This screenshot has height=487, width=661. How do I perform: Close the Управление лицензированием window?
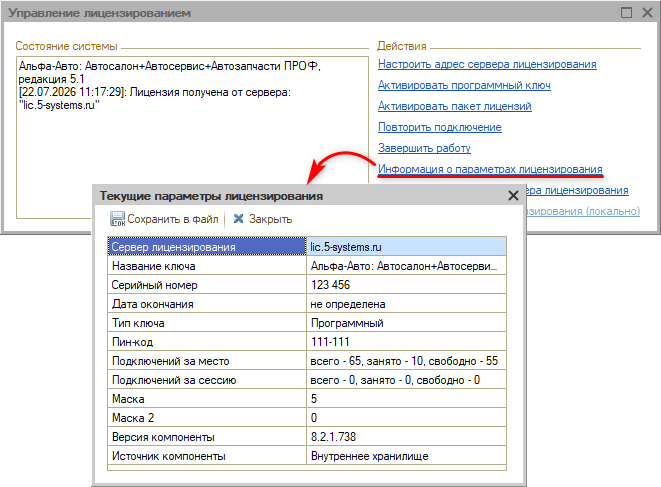[x=648, y=13]
